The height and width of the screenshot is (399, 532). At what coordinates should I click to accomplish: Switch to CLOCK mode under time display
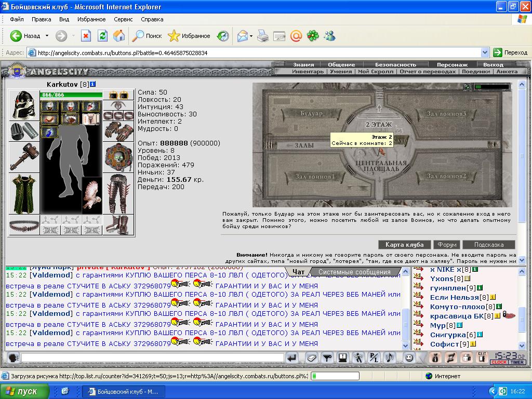point(499,362)
